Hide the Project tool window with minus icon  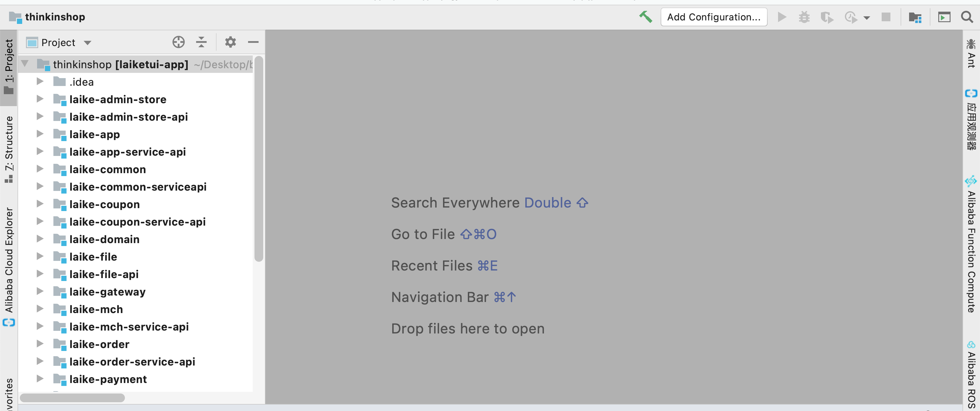pos(253,42)
